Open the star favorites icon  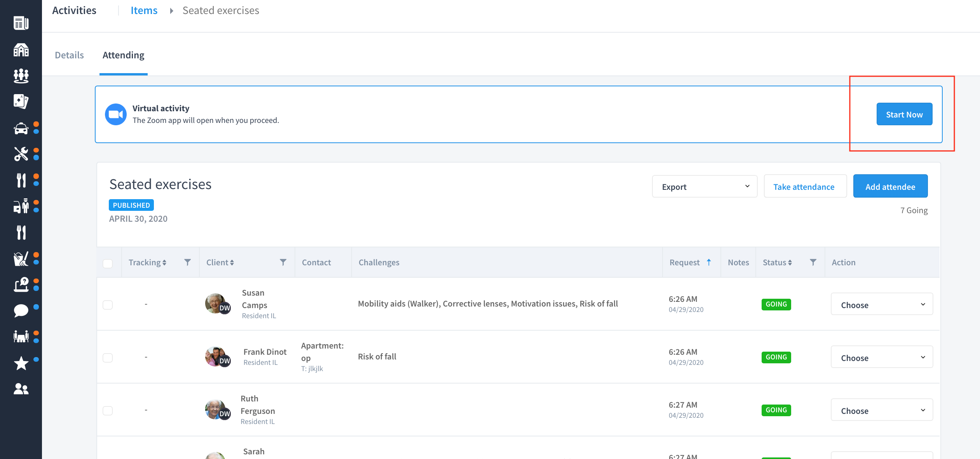(21, 363)
